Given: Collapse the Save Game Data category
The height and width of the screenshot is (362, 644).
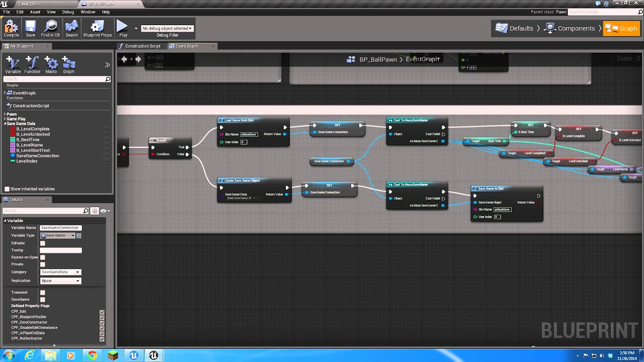Looking at the screenshot, I should (5, 123).
